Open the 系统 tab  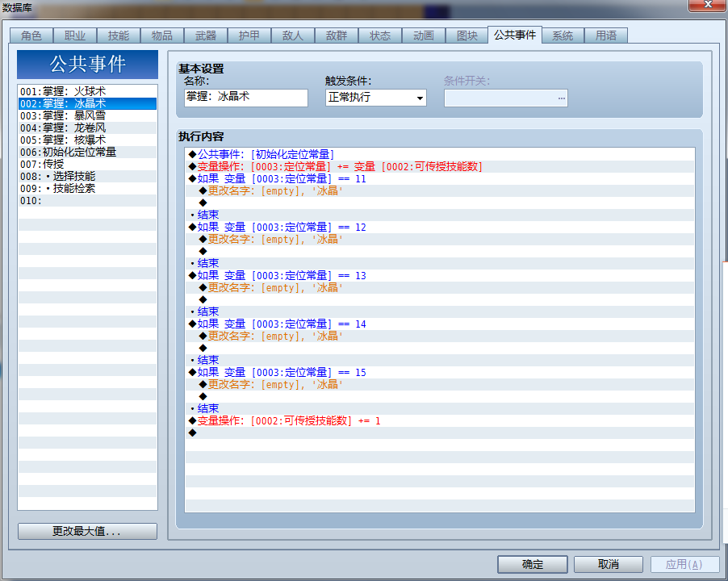point(563,36)
